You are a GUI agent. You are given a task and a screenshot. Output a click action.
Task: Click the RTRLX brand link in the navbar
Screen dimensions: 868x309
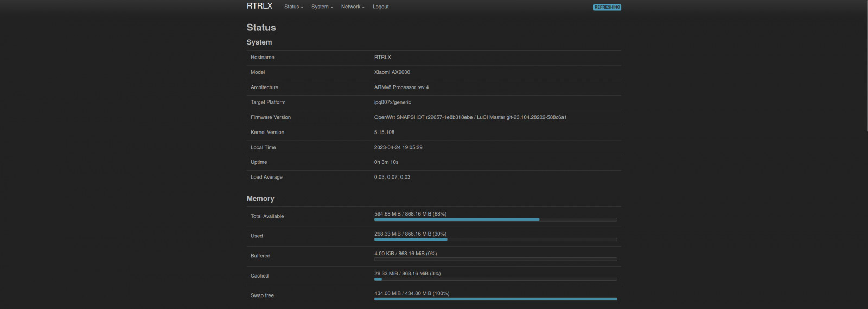coord(259,6)
